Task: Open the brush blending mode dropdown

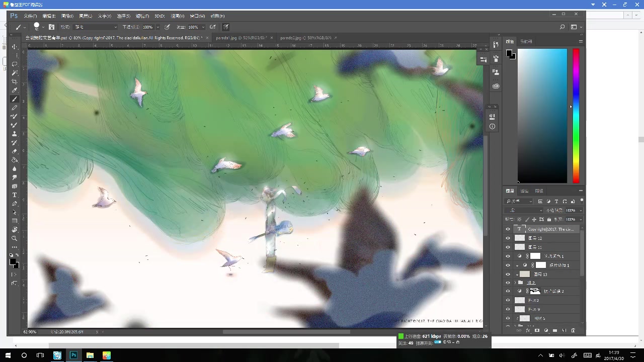Action: point(96,27)
